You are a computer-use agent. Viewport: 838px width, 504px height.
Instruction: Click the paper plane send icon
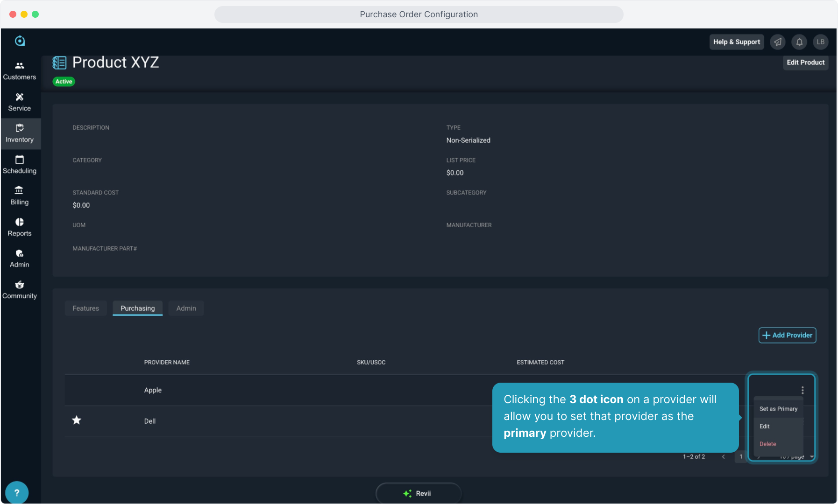click(778, 42)
